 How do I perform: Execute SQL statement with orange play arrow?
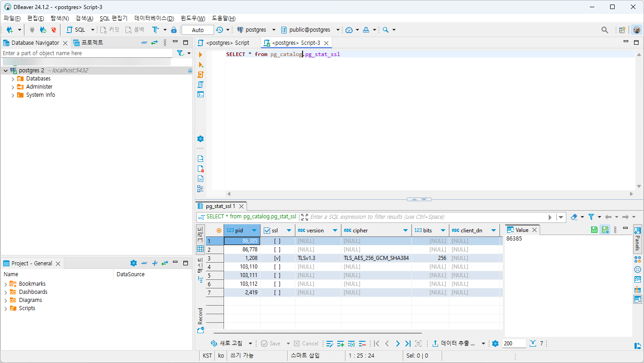point(201,54)
